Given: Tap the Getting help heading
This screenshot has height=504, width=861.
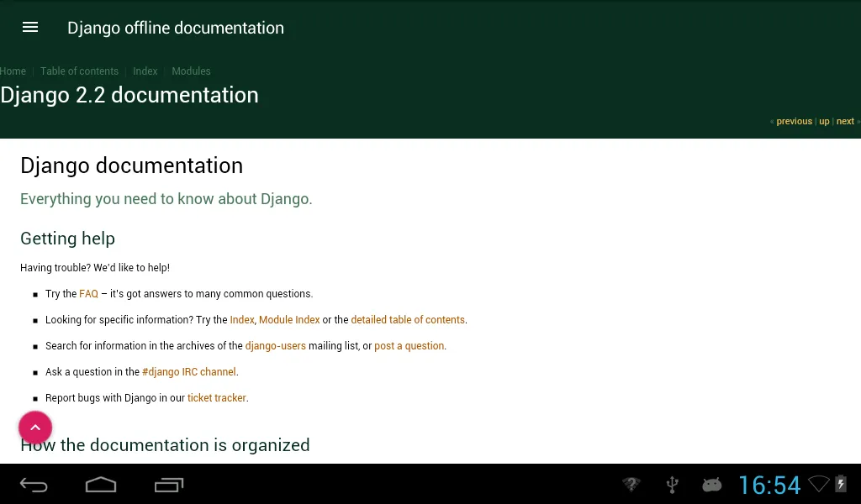Looking at the screenshot, I should [67, 239].
